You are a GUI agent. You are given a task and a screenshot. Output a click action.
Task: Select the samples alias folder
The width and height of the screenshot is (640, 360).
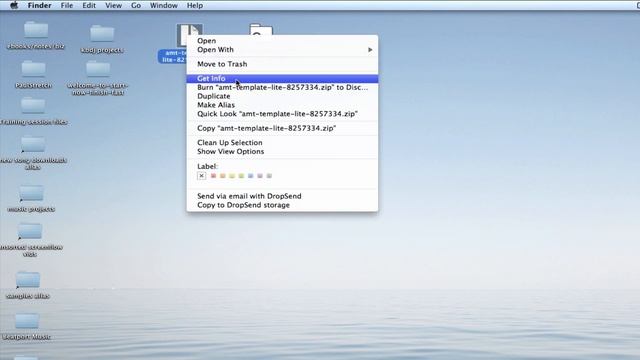pyautogui.click(x=28, y=280)
